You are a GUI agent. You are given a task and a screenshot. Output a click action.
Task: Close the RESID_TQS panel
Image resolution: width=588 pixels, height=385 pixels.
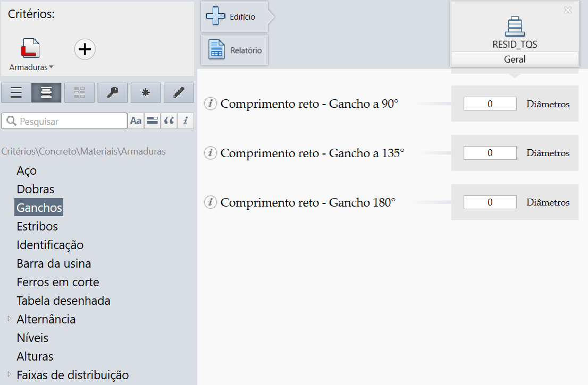[x=568, y=11]
